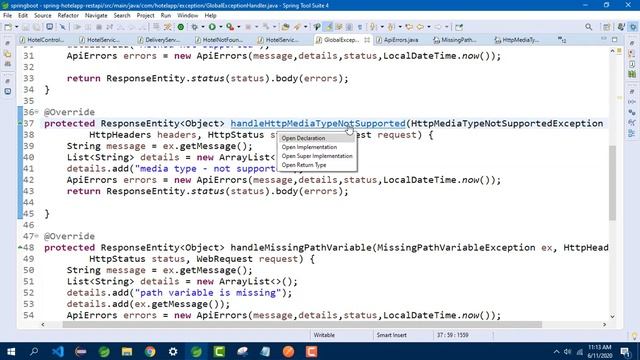Image resolution: width=640 pixels, height=360 pixels.
Task: Open Visual Studio Code from taskbar
Action: (58, 351)
